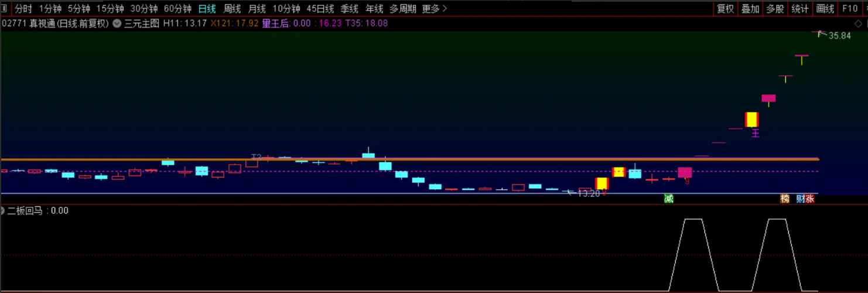This screenshot has width=868, height=293.
Task: Switch to the 60分钟 period
Action: [x=177, y=9]
